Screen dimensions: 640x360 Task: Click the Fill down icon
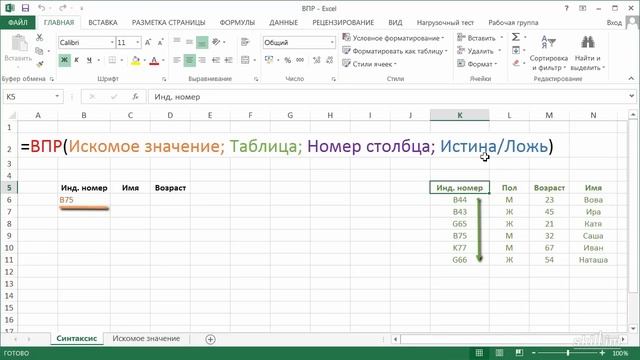(x=516, y=50)
